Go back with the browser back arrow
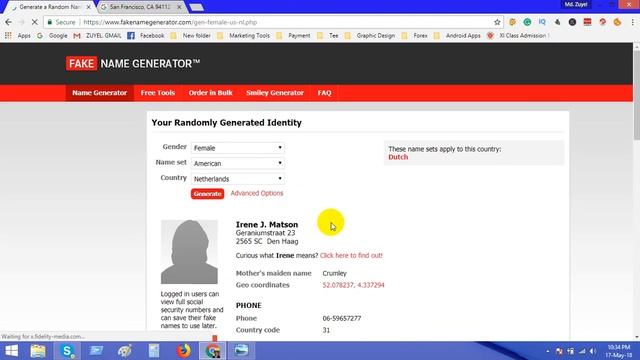 coord(9,22)
